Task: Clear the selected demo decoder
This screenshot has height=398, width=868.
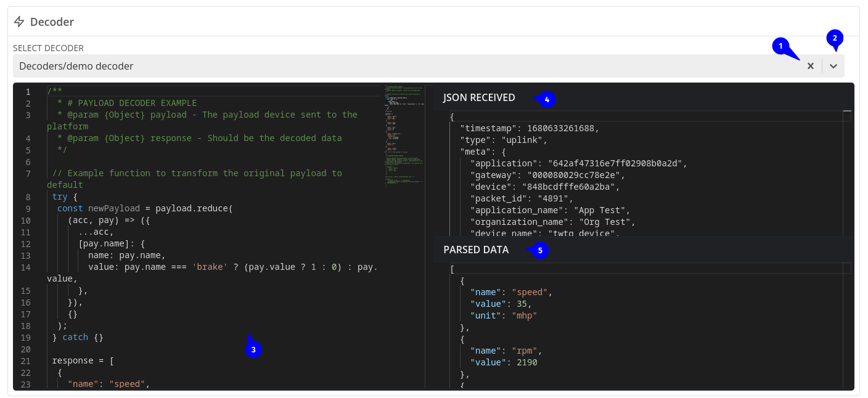Action: pos(811,66)
